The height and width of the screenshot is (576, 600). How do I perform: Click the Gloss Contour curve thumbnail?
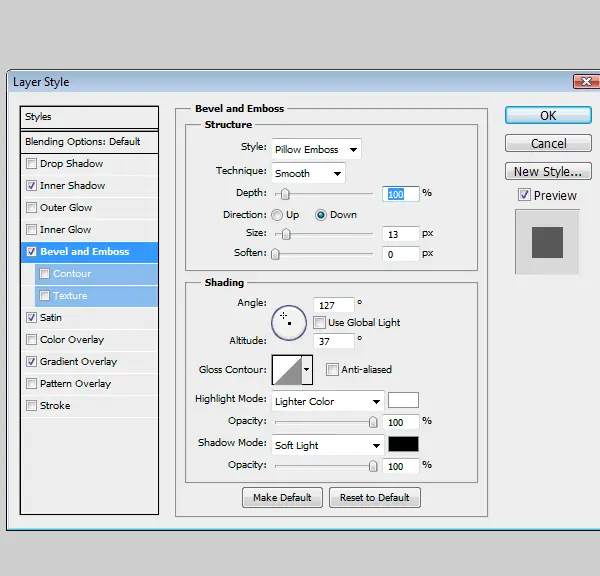[287, 370]
